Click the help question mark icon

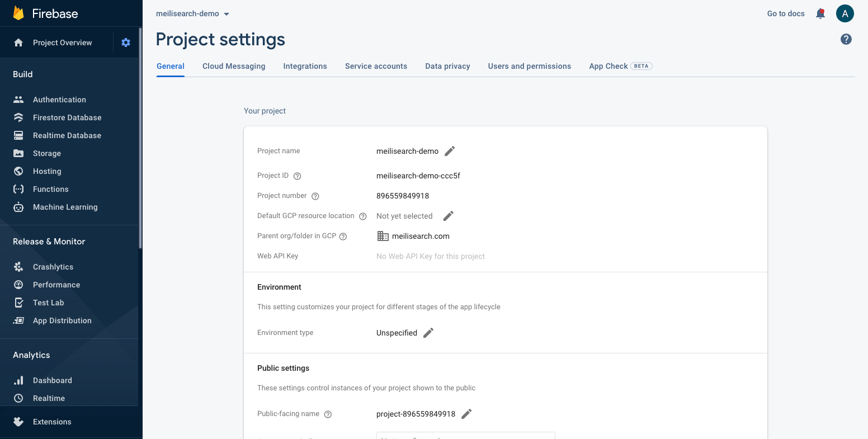point(846,39)
